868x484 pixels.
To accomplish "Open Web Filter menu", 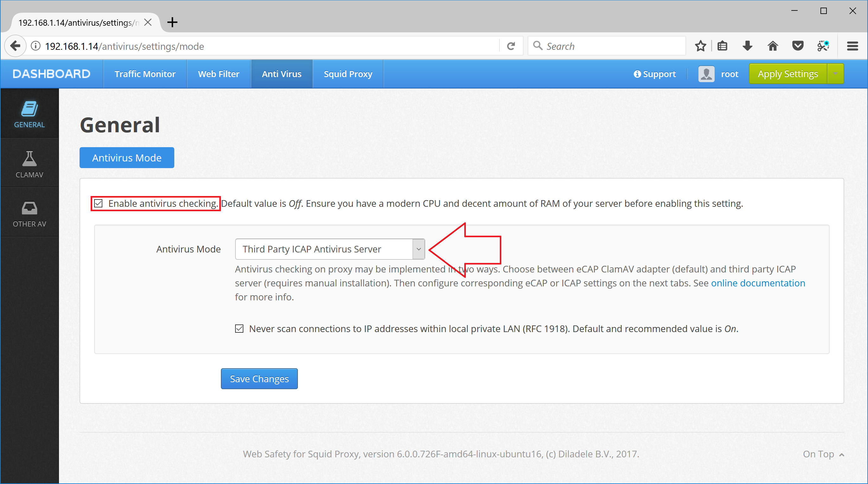I will click(218, 74).
